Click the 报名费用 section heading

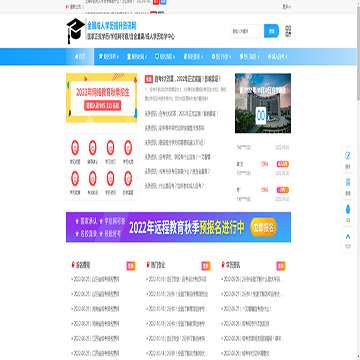point(83,265)
